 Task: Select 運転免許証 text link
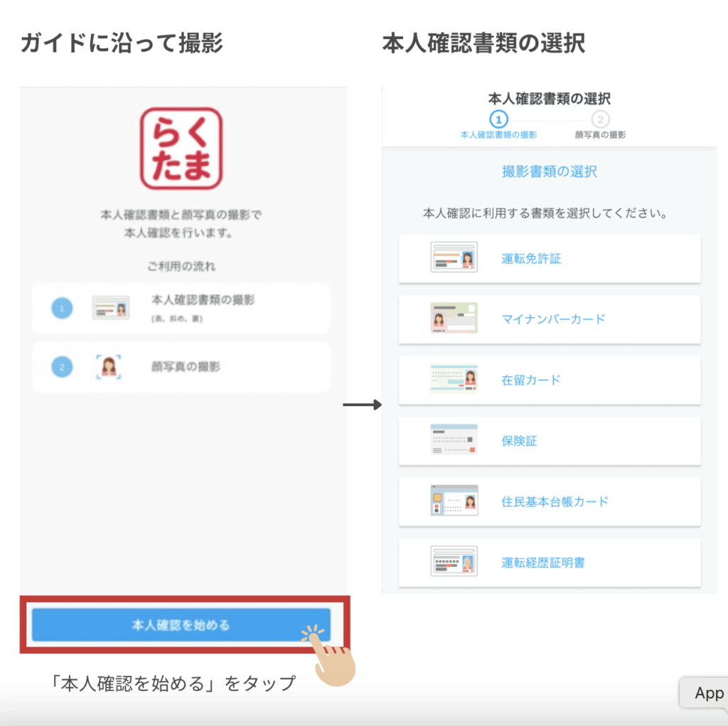531,259
